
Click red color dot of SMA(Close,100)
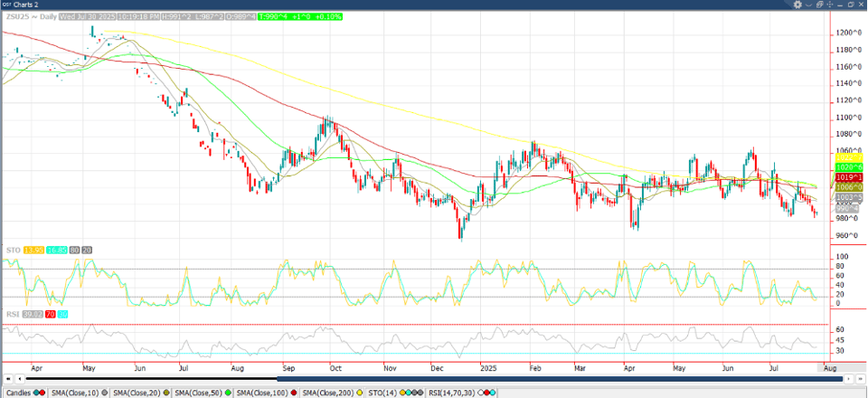[292, 393]
